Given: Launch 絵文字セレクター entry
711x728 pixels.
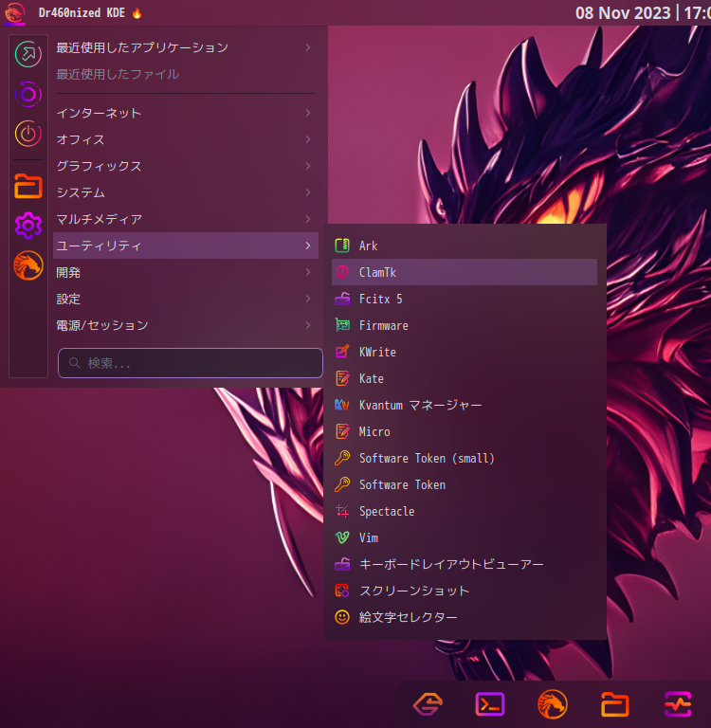Looking at the screenshot, I should pos(465,617).
